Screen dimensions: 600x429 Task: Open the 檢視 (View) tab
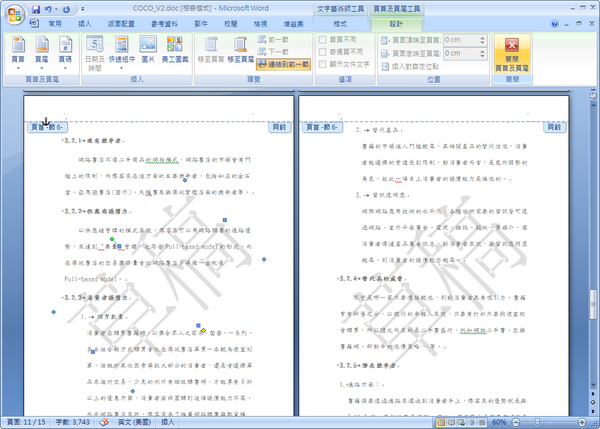[260, 24]
